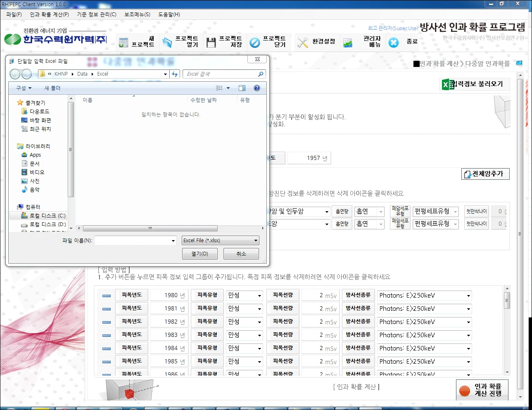Image resolution: width=532 pixels, height=410 pixels.
Task: Click the 새 프로젝트 new project icon
Action: [123, 43]
